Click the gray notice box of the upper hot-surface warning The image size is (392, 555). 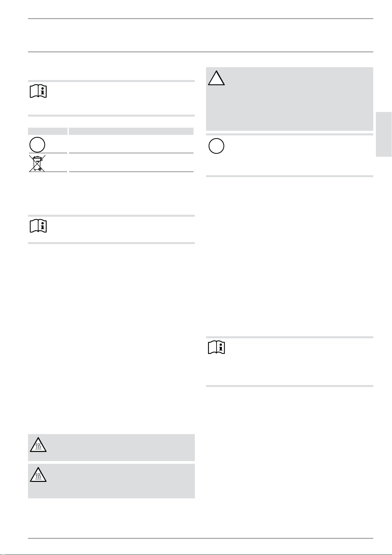pos(111,447)
